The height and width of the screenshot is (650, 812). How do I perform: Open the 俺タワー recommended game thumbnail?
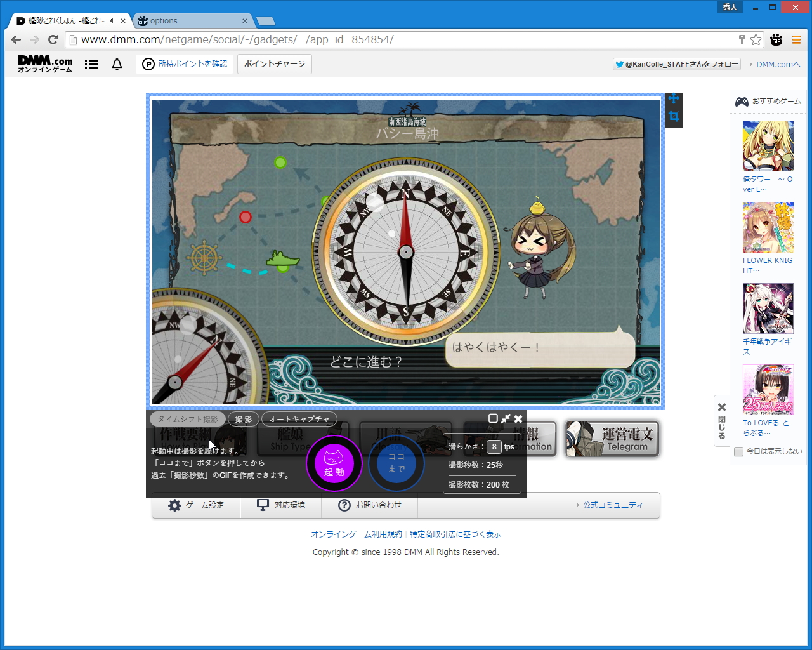pos(768,146)
